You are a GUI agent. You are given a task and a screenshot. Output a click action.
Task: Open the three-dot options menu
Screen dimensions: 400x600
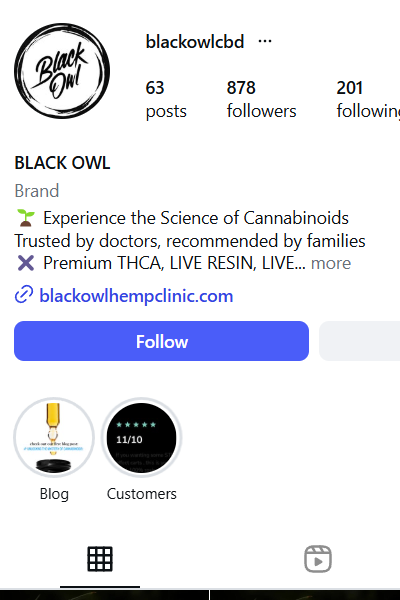pyautogui.click(x=265, y=41)
